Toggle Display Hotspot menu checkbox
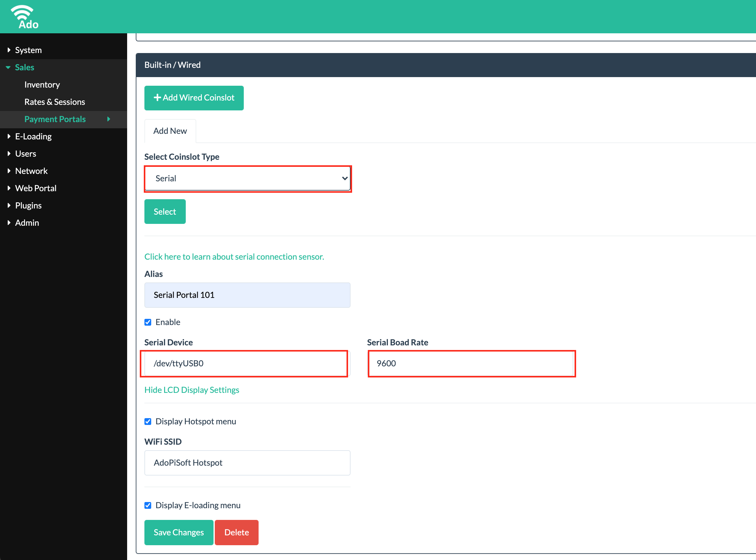This screenshot has height=560, width=756. 148,421
